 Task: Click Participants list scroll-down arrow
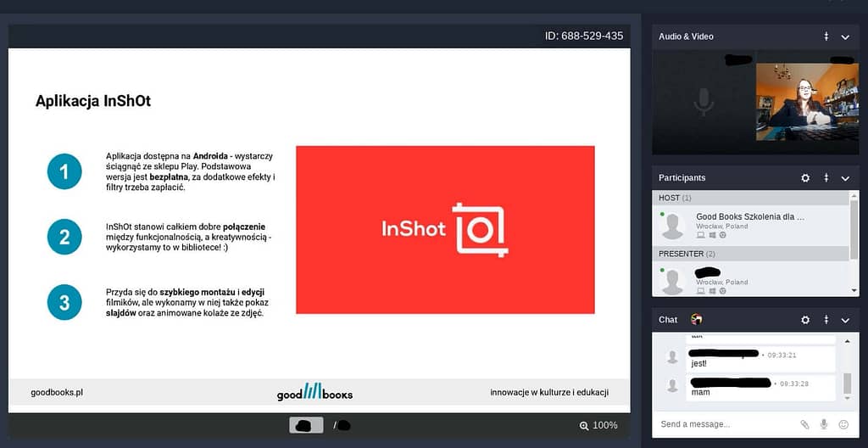pyautogui.click(x=854, y=291)
